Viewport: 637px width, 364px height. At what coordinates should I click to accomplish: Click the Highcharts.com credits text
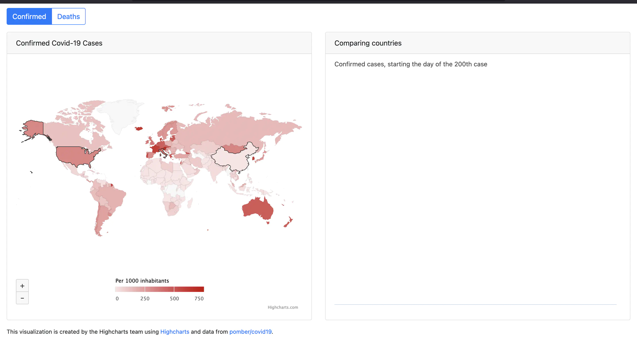click(x=282, y=307)
